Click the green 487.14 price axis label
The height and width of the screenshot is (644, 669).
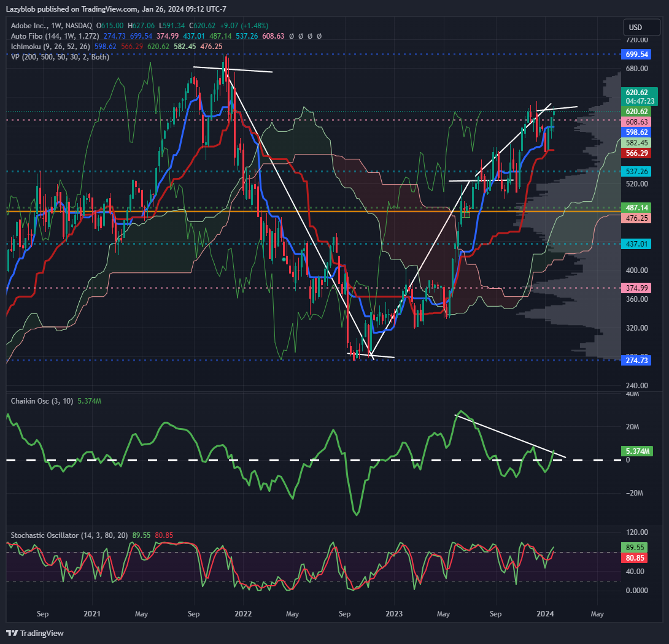point(636,208)
